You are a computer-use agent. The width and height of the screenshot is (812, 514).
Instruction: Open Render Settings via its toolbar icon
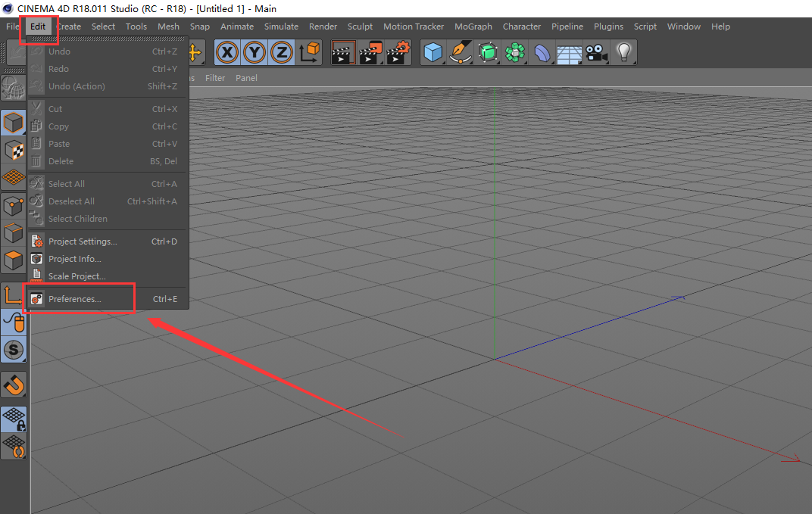397,52
